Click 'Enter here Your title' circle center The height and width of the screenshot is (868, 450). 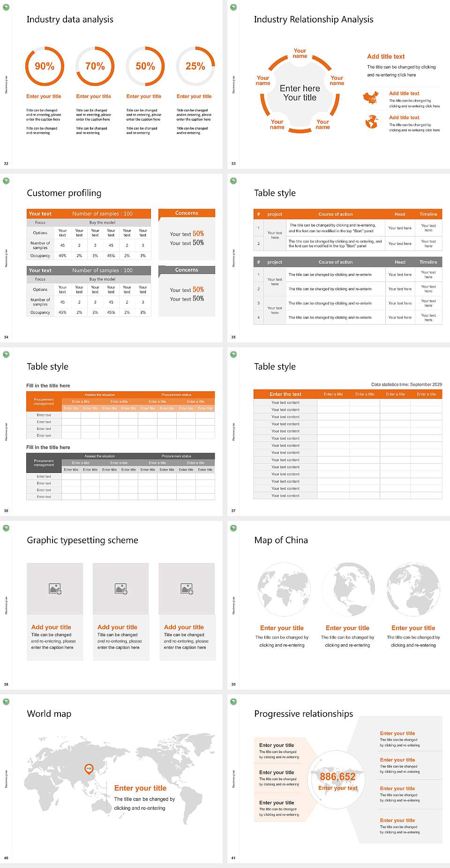pyautogui.click(x=300, y=93)
